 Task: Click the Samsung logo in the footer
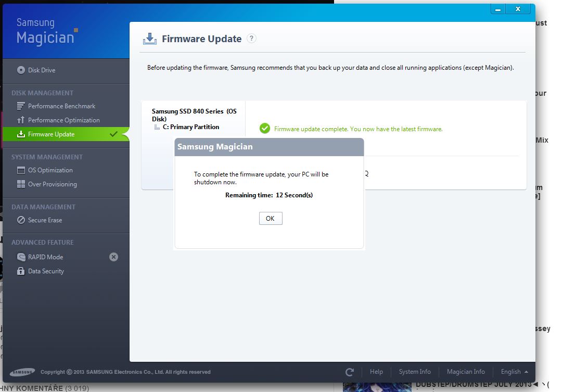click(22, 372)
